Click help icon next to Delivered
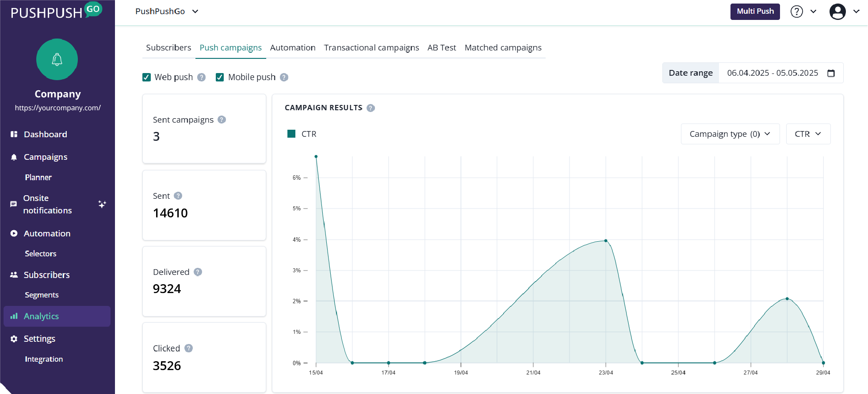 (x=198, y=272)
